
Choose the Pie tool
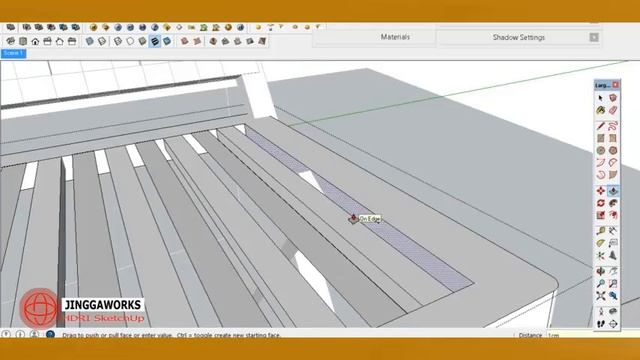pos(613,175)
